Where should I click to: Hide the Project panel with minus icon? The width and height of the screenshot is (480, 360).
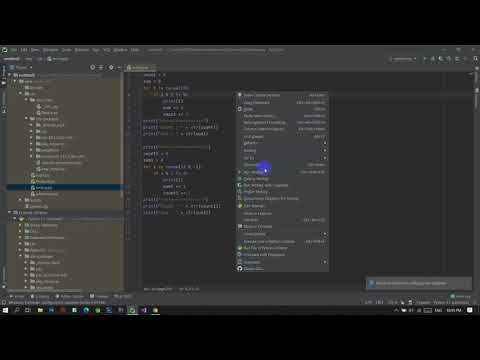coord(119,67)
